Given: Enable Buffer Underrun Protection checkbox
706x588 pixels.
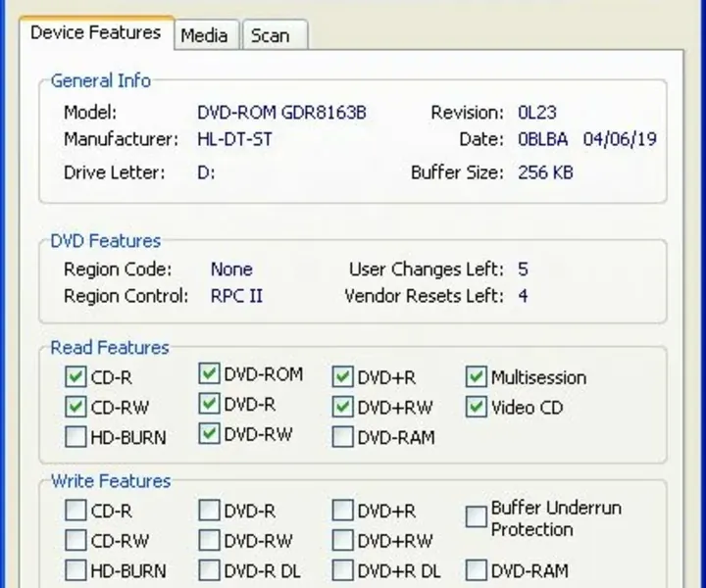Looking at the screenshot, I should tap(477, 517).
